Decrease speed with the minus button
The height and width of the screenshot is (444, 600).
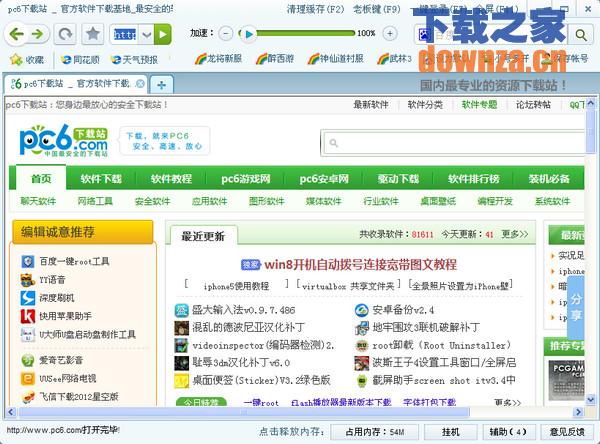226,34
